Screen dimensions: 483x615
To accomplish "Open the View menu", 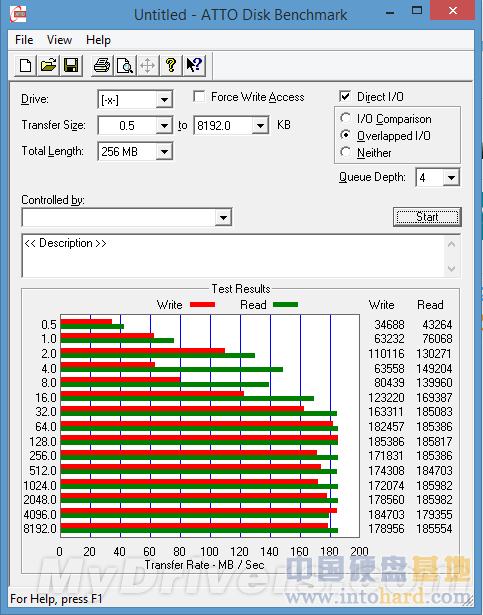I will pos(59,40).
